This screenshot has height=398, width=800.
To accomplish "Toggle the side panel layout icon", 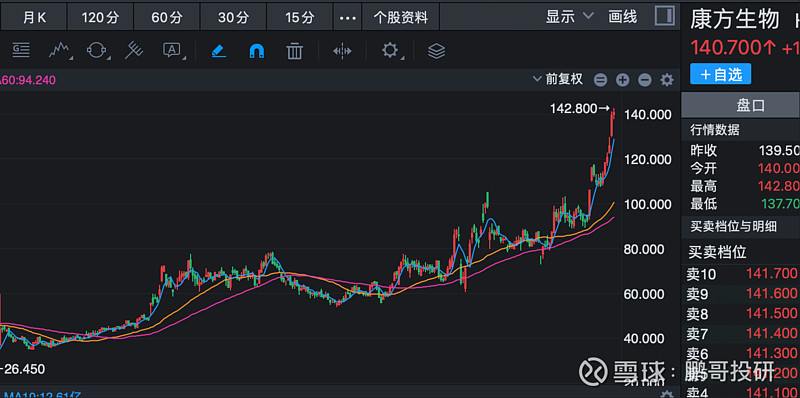I will pos(665,16).
